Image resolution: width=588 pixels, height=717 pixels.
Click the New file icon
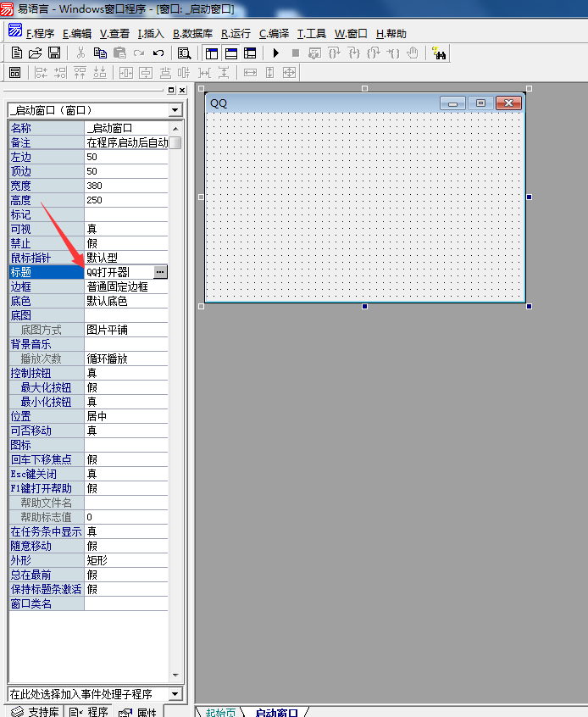click(16, 53)
